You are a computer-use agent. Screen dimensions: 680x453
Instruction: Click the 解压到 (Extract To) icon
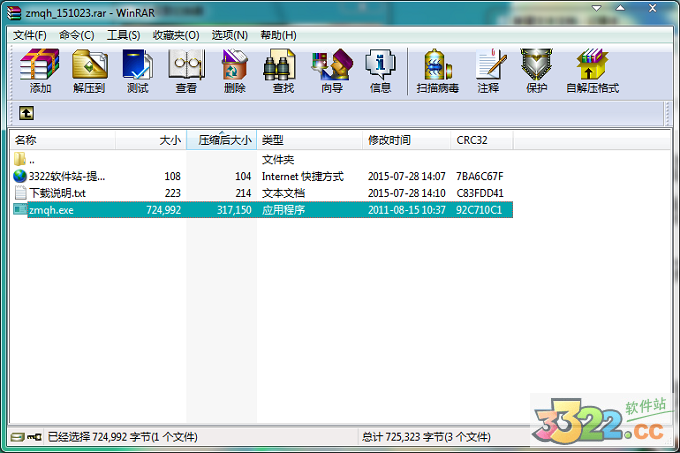click(x=89, y=71)
